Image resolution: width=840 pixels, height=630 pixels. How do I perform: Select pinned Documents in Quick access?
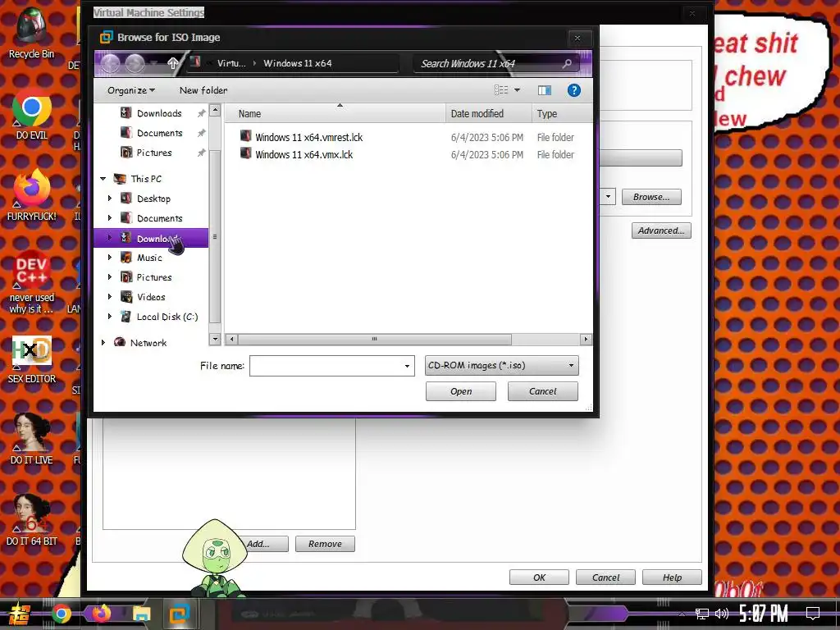click(x=160, y=133)
